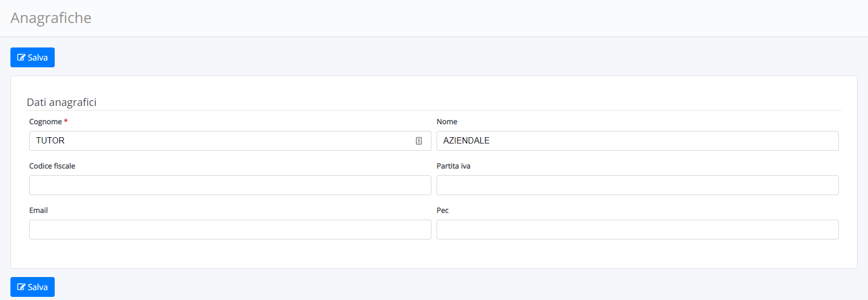The height and width of the screenshot is (300, 868).
Task: Click the edit pencil icon in bottom Salva button
Action: (21, 287)
